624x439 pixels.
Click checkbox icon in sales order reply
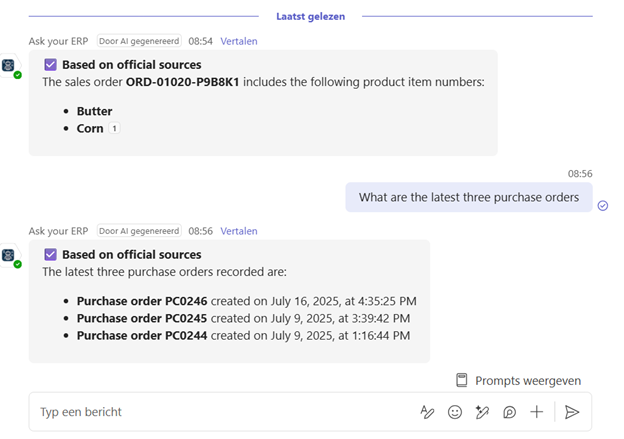pos(51,64)
